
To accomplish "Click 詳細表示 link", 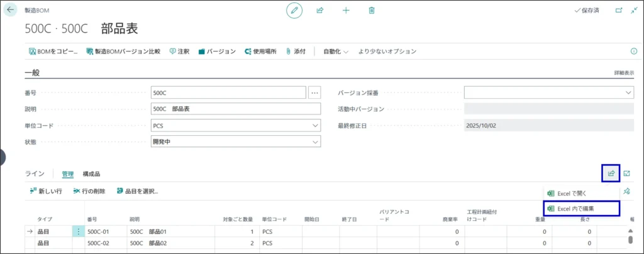I will (x=624, y=73).
